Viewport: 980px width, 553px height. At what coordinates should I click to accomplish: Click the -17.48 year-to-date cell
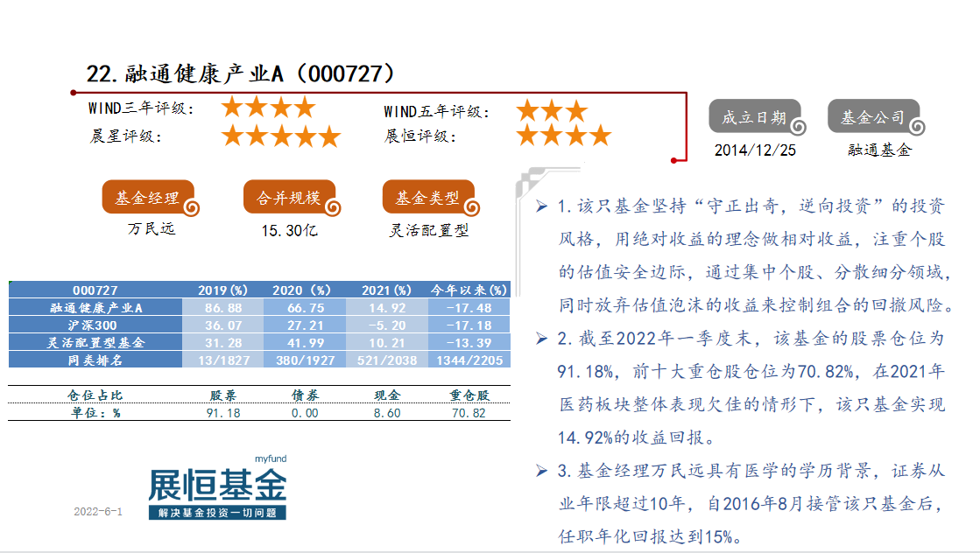click(x=469, y=308)
